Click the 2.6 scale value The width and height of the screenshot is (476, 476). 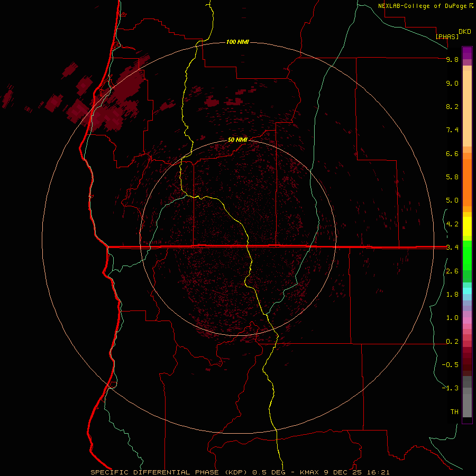[x=452, y=271]
